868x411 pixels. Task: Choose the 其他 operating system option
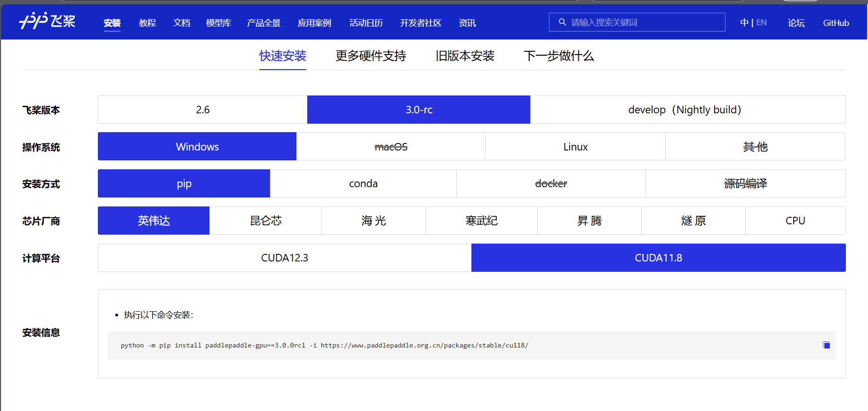click(x=755, y=146)
